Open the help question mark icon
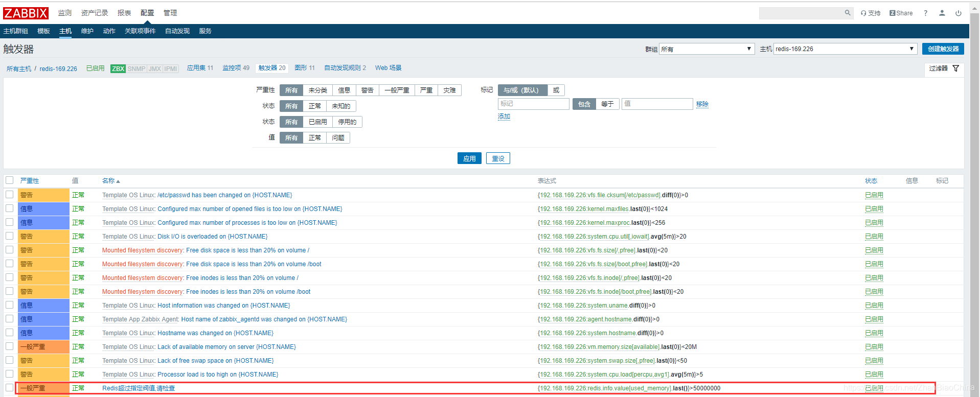This screenshot has width=980, height=397. pos(925,13)
